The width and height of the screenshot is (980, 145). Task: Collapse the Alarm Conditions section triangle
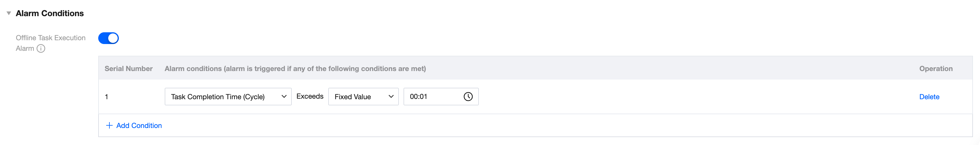click(9, 13)
